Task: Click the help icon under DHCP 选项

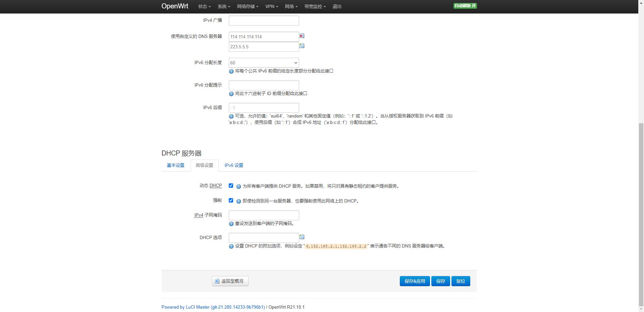Action: coord(231,246)
